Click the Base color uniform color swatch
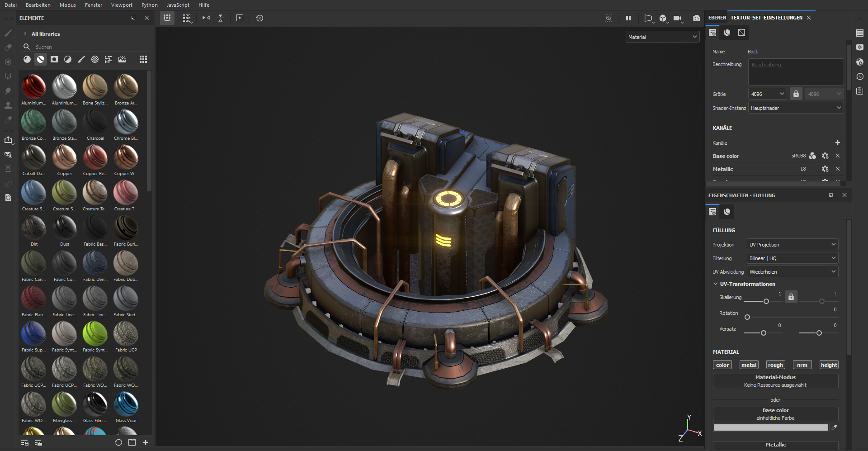 click(771, 427)
